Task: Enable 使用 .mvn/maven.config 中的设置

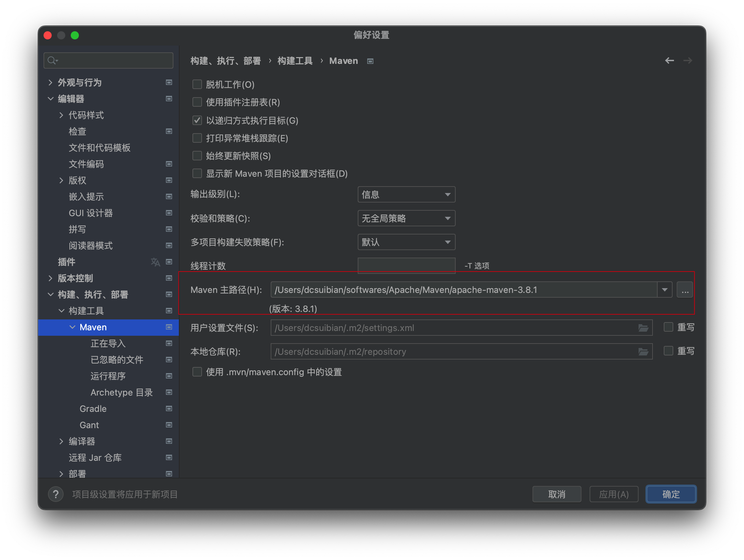Action: coord(197,372)
